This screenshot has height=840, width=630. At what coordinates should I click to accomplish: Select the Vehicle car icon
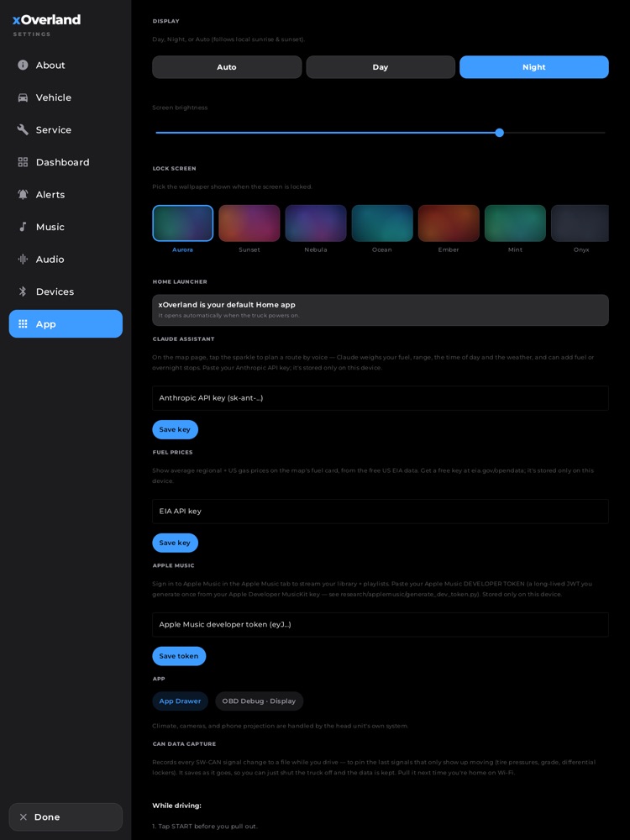23,97
